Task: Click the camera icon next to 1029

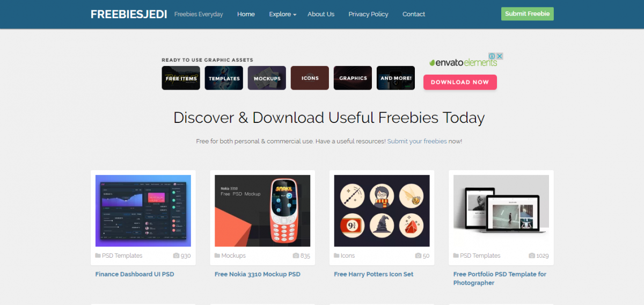Action: pos(532,256)
